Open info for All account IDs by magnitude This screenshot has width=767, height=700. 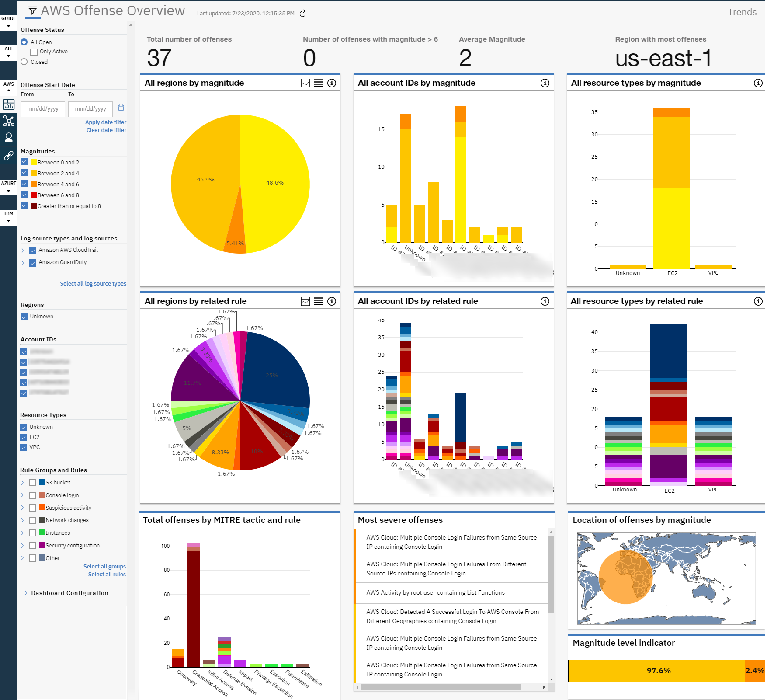(x=545, y=83)
